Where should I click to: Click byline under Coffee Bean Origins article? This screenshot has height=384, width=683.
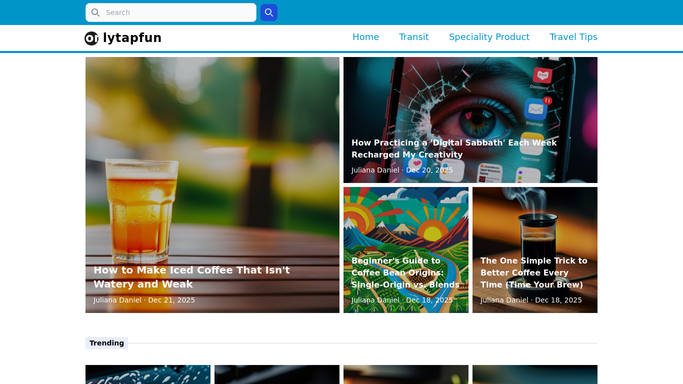402,300
